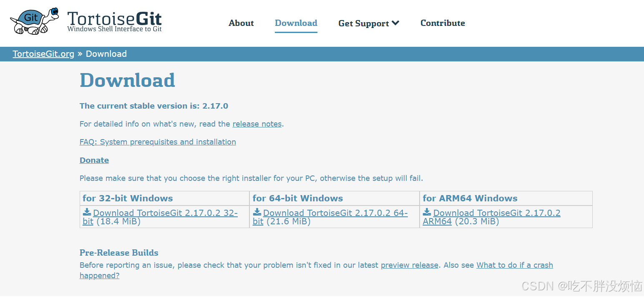Click the download icon for 32-bit installer

coord(87,212)
